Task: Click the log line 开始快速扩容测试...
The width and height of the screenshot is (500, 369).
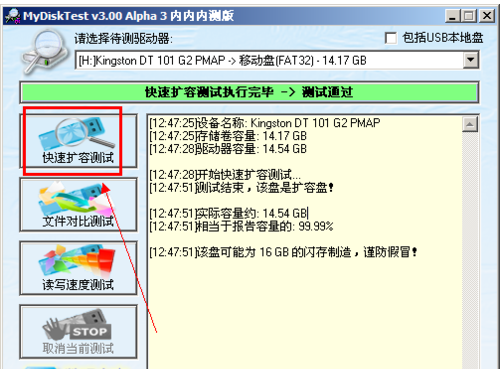Action: 225,175
